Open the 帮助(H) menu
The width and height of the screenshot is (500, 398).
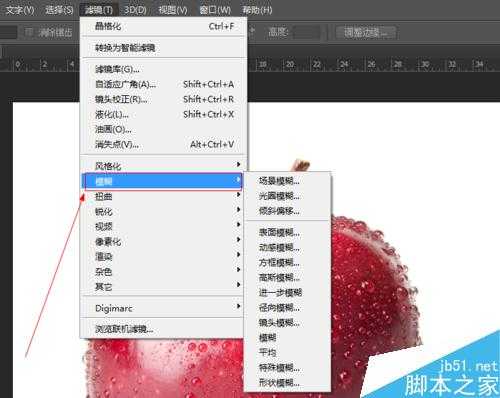(257, 10)
